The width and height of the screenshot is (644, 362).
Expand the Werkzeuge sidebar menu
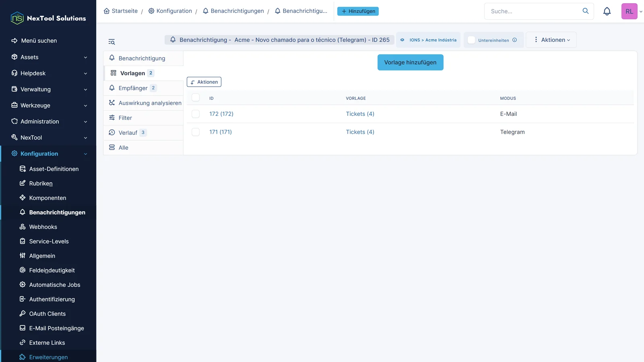click(x=48, y=105)
